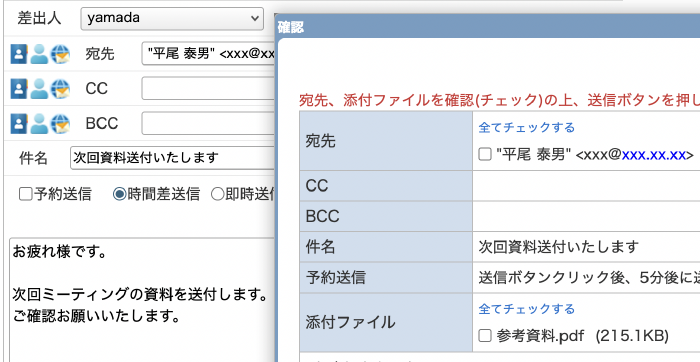This screenshot has width=700, height=362.
Task: Click 参考資料.pdf (215.1KB) file name
Action: click(x=583, y=336)
